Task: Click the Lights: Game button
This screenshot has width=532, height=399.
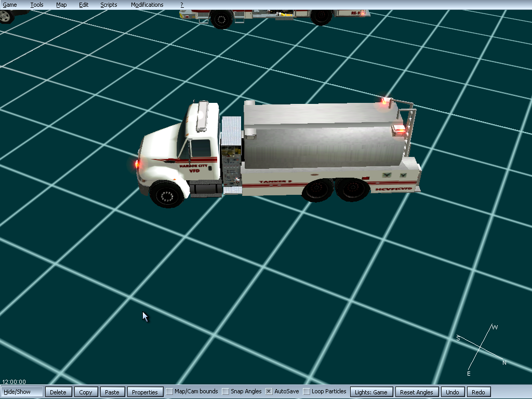Action: [371, 392]
